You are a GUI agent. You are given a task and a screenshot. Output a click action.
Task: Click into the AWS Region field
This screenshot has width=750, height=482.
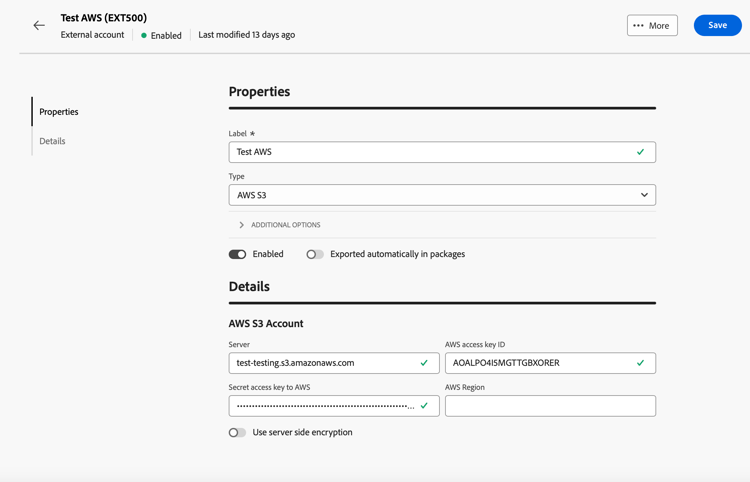pyautogui.click(x=550, y=406)
